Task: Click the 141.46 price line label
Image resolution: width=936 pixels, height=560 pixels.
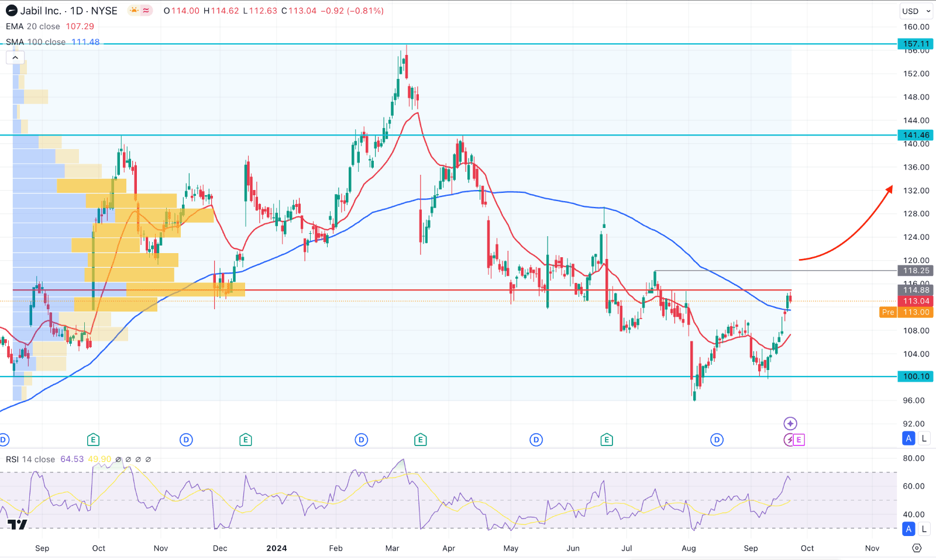Action: 916,135
